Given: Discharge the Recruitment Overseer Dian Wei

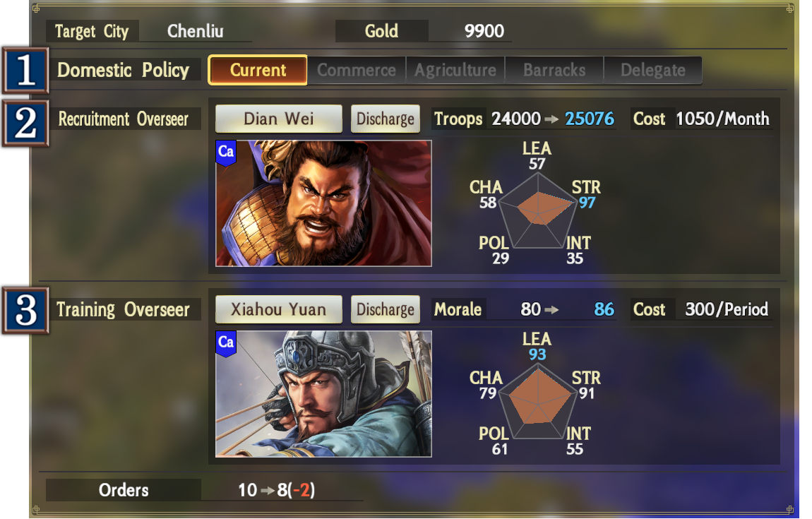Looking at the screenshot, I should tap(386, 119).
